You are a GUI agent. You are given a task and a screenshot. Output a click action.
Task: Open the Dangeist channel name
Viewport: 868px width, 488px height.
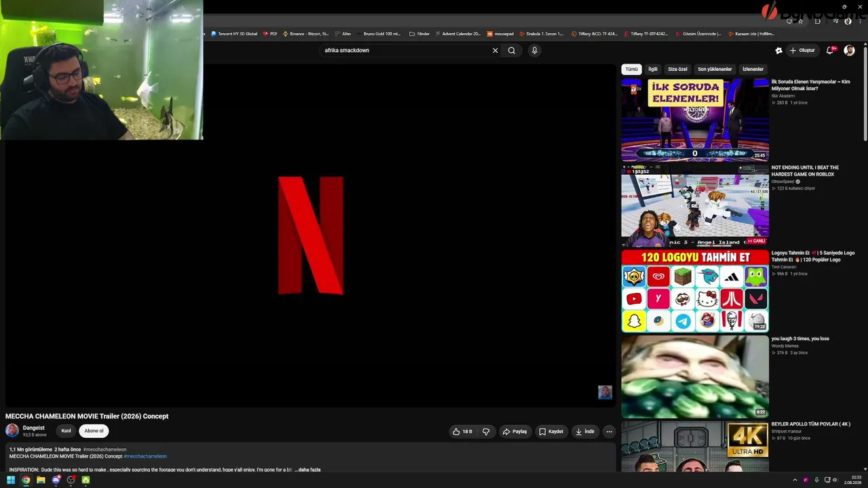[33, 428]
